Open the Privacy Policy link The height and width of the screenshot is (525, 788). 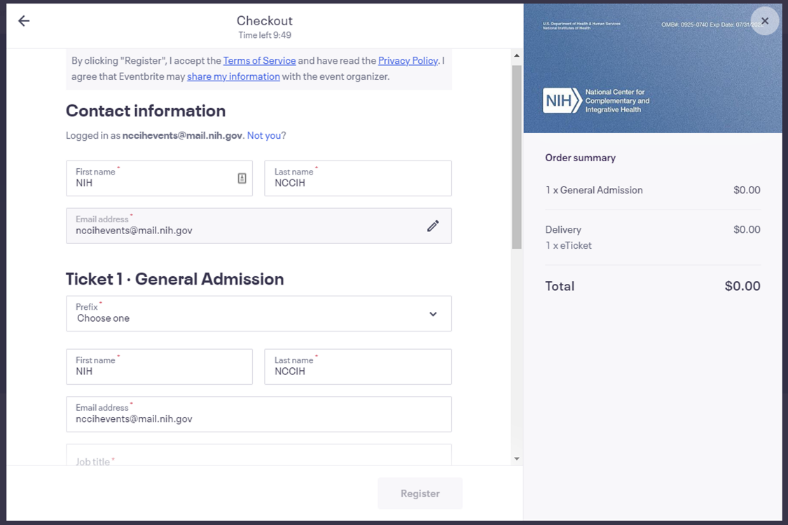pyautogui.click(x=408, y=61)
